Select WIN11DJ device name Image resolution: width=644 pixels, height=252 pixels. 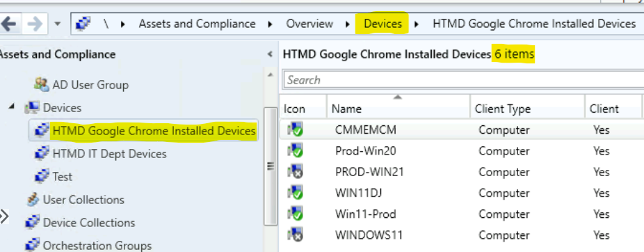point(359,193)
